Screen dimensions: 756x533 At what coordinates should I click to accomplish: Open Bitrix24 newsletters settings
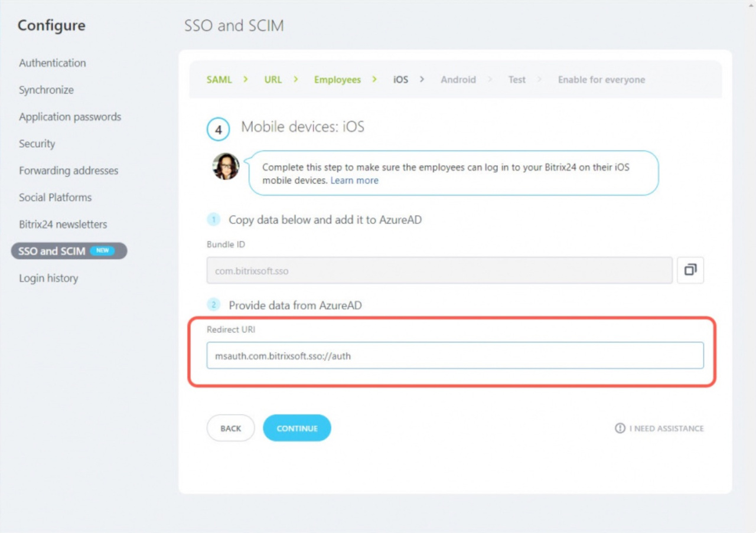(x=63, y=224)
